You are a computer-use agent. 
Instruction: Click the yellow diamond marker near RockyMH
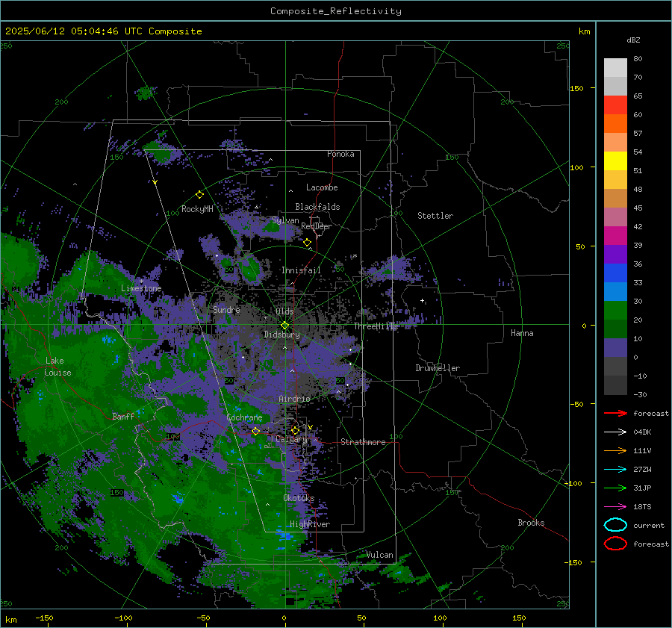(x=199, y=195)
